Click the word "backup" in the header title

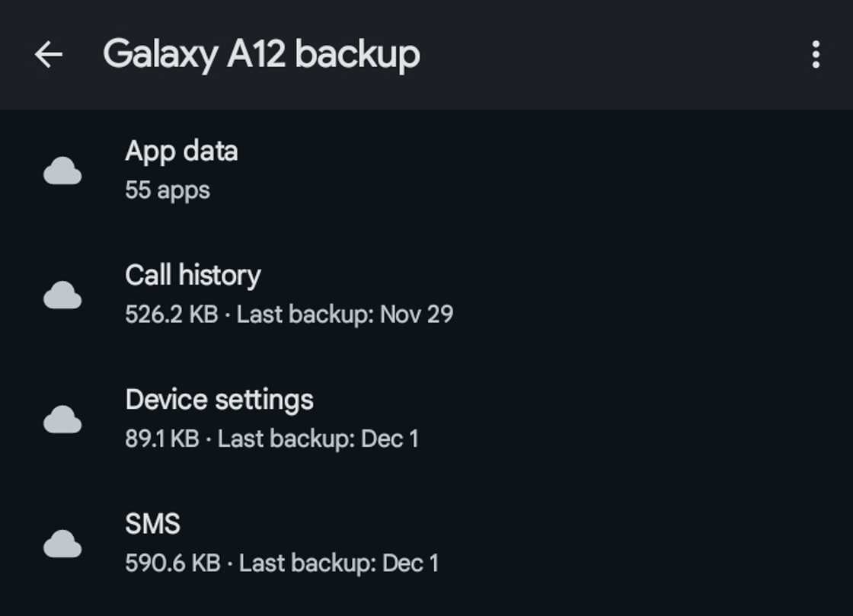point(357,55)
